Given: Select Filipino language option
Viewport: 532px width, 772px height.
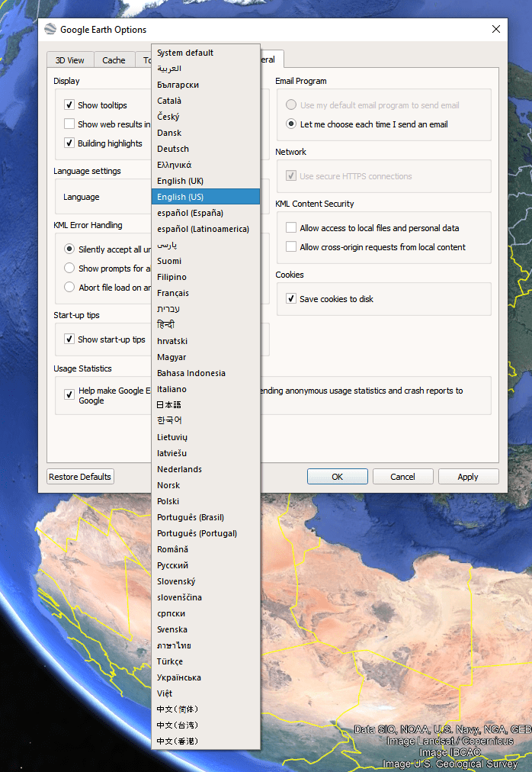Looking at the screenshot, I should (x=206, y=277).
